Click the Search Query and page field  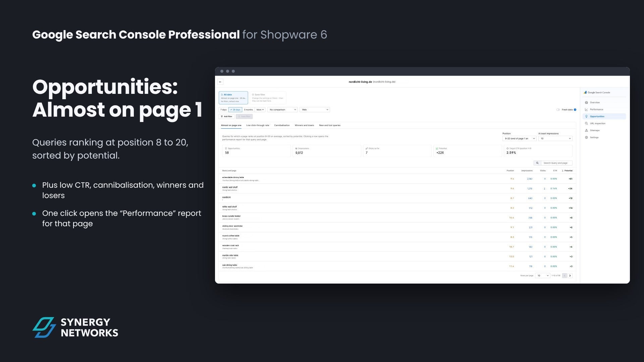[x=556, y=163]
